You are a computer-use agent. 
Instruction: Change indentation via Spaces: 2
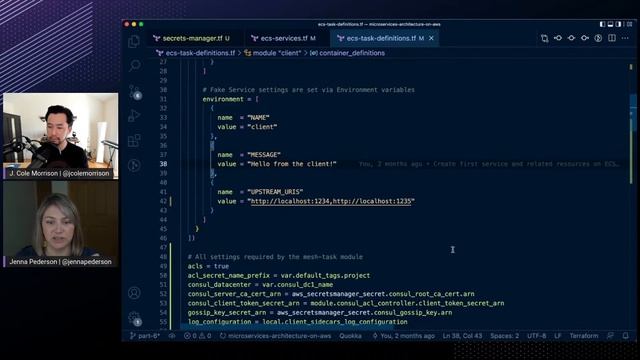coord(504,336)
